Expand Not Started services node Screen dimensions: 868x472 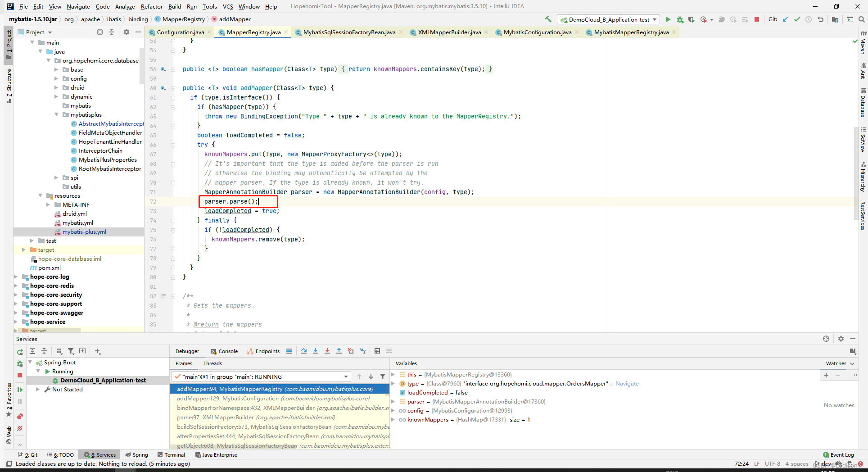[38, 390]
